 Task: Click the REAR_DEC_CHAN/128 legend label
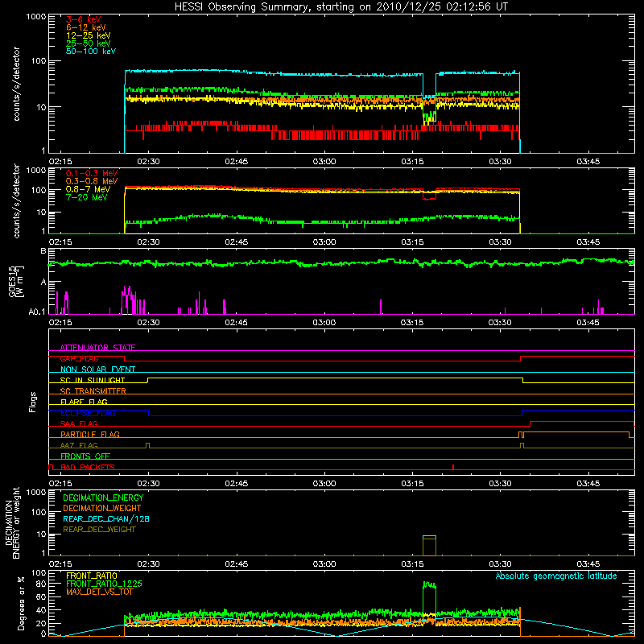click(x=106, y=519)
